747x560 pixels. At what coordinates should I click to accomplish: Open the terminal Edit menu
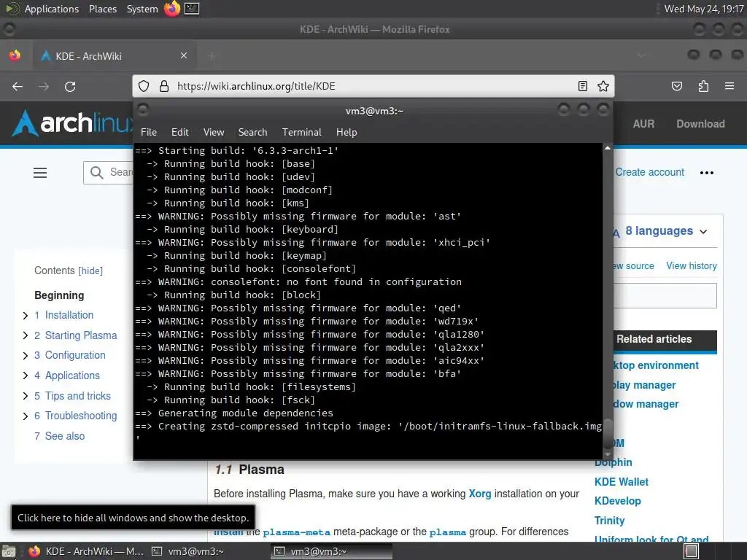click(180, 132)
